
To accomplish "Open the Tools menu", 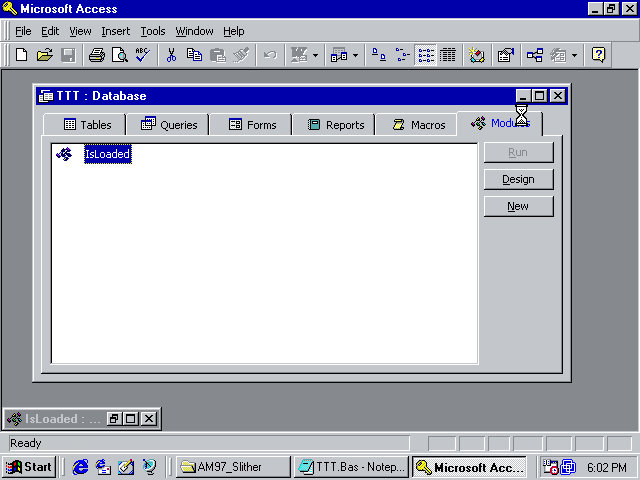I will pyautogui.click(x=153, y=31).
